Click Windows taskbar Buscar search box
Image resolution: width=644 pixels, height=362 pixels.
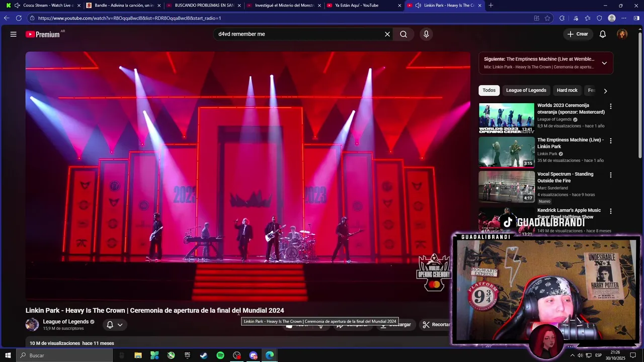[x=64, y=355]
